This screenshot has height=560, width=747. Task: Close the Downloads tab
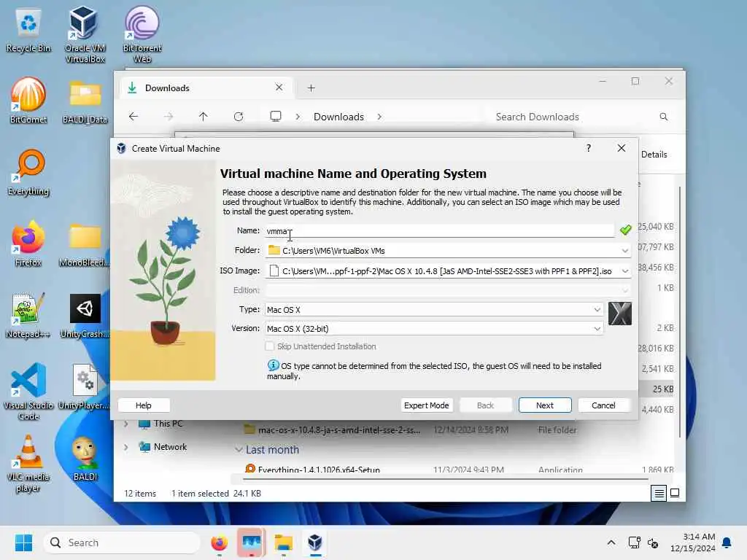click(x=279, y=87)
